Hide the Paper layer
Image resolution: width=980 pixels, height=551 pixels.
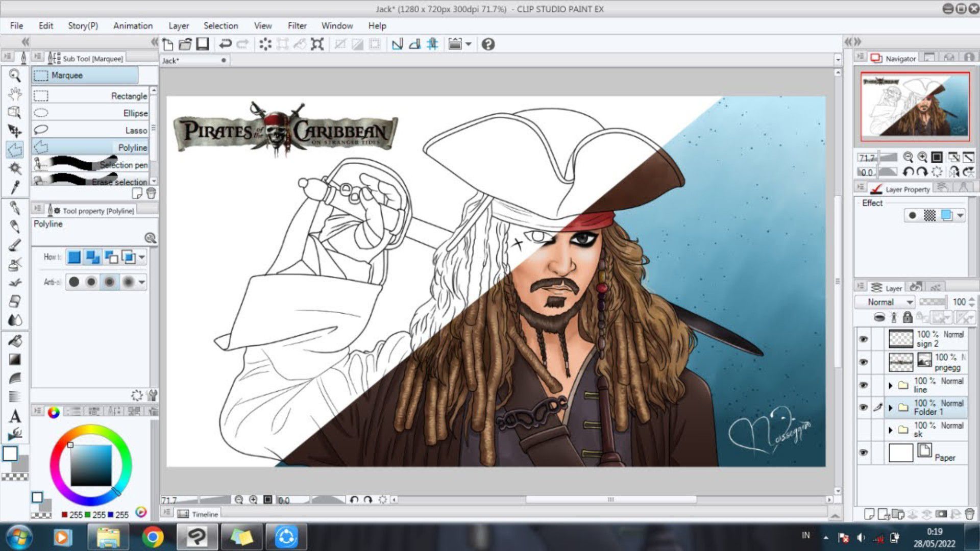click(864, 453)
